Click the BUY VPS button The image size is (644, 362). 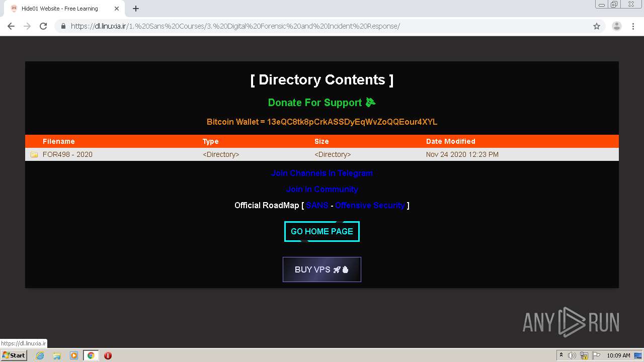click(322, 269)
